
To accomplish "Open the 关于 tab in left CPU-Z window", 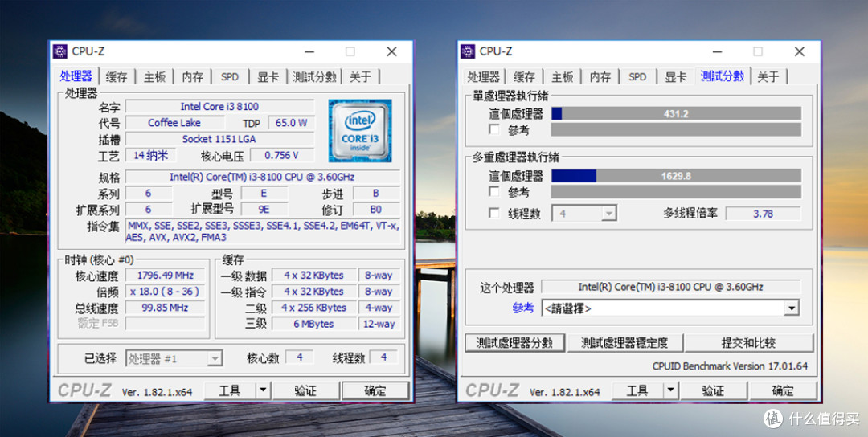I will pyautogui.click(x=360, y=77).
